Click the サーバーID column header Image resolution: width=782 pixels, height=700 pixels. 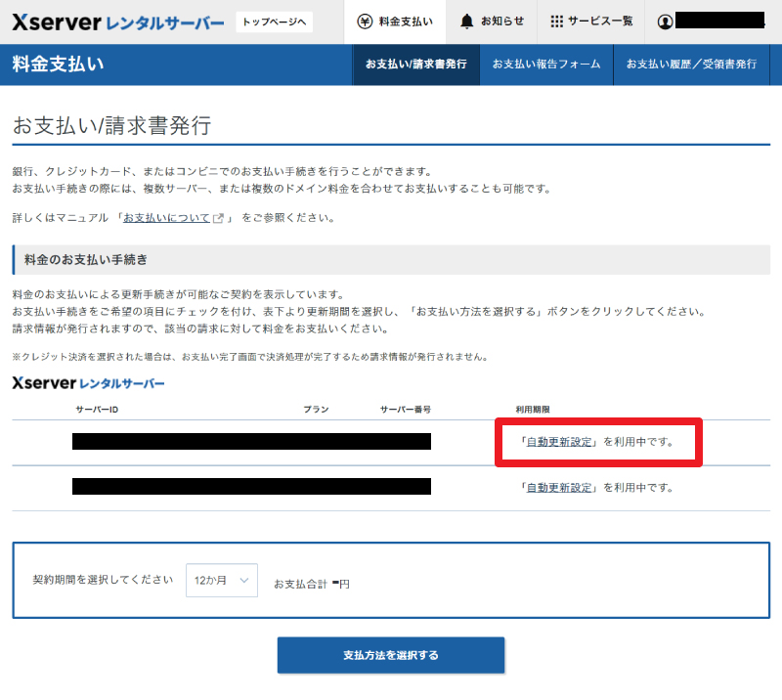[97, 410]
